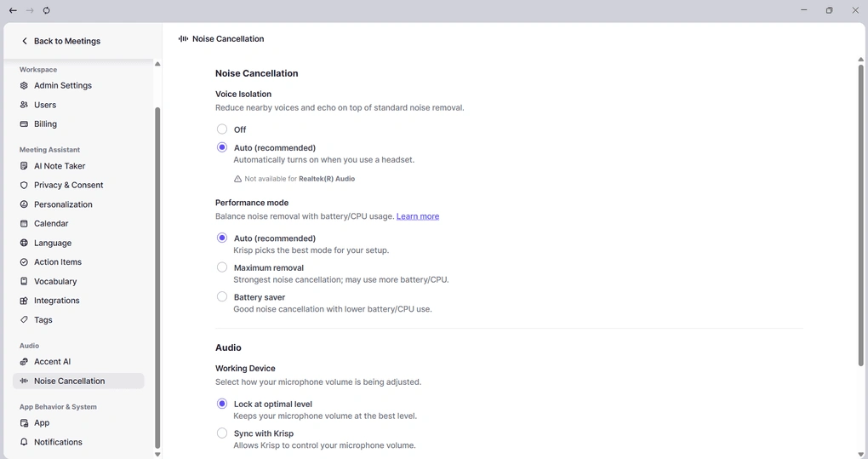Click the Billing card icon

pyautogui.click(x=24, y=124)
